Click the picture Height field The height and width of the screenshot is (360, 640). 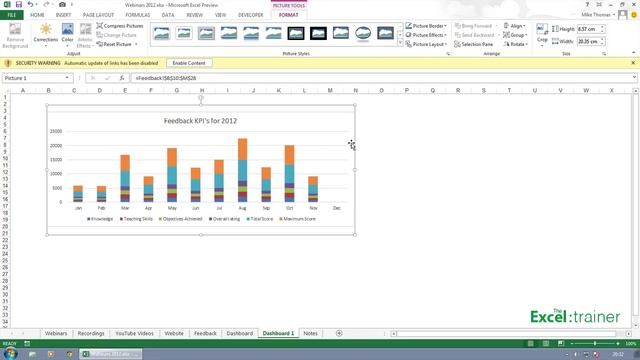coord(588,29)
